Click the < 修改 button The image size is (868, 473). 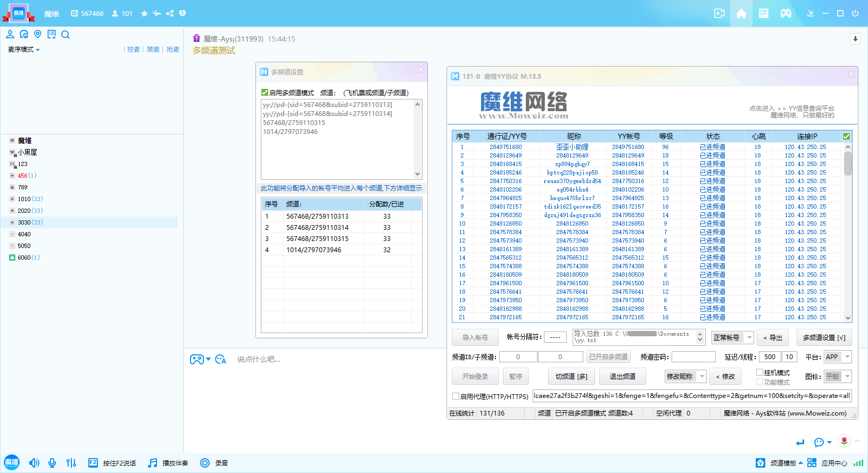tap(725, 376)
